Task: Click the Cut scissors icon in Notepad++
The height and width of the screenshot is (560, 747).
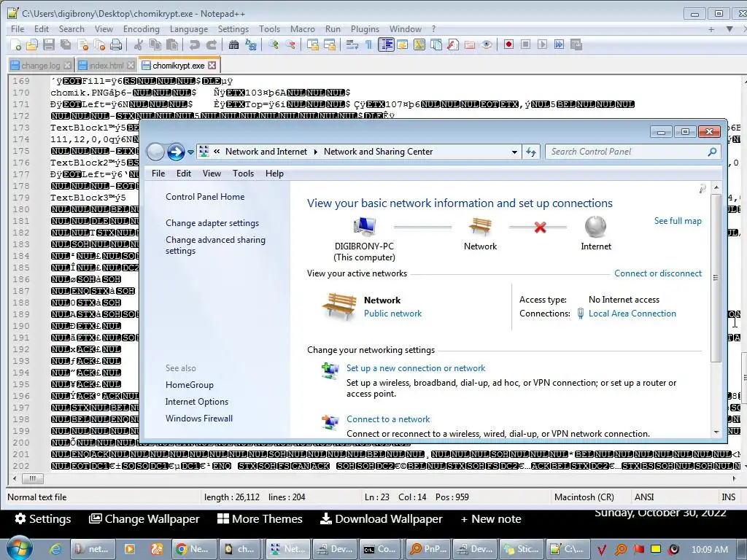Action: click(138, 44)
